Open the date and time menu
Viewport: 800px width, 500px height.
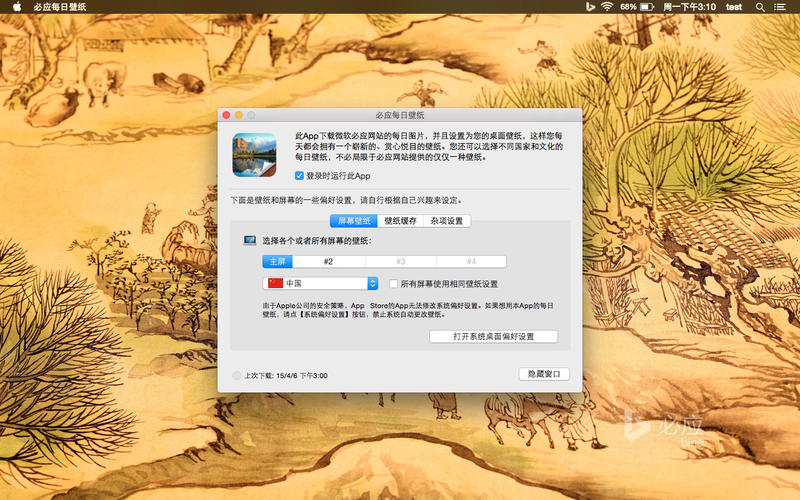point(689,7)
